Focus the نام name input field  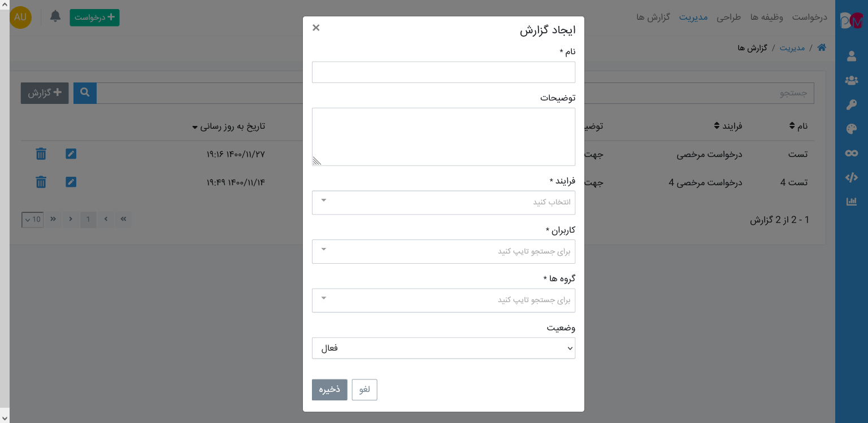point(444,72)
